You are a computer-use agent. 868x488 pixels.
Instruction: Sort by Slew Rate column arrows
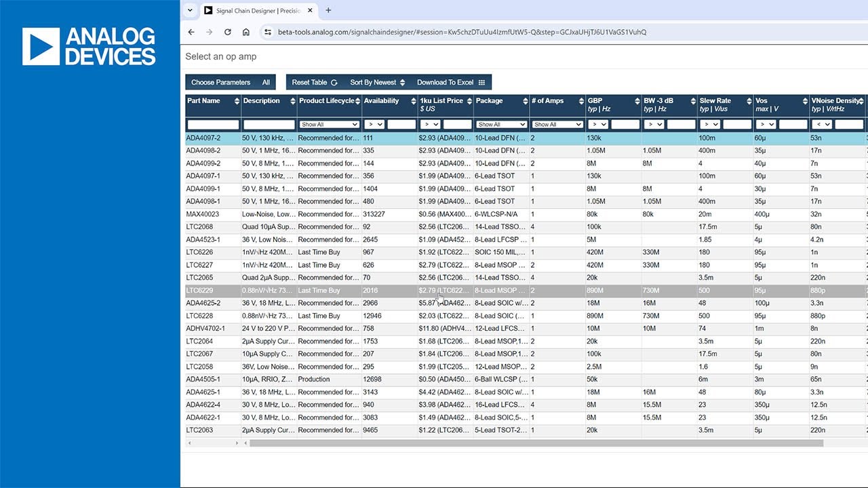(x=749, y=101)
